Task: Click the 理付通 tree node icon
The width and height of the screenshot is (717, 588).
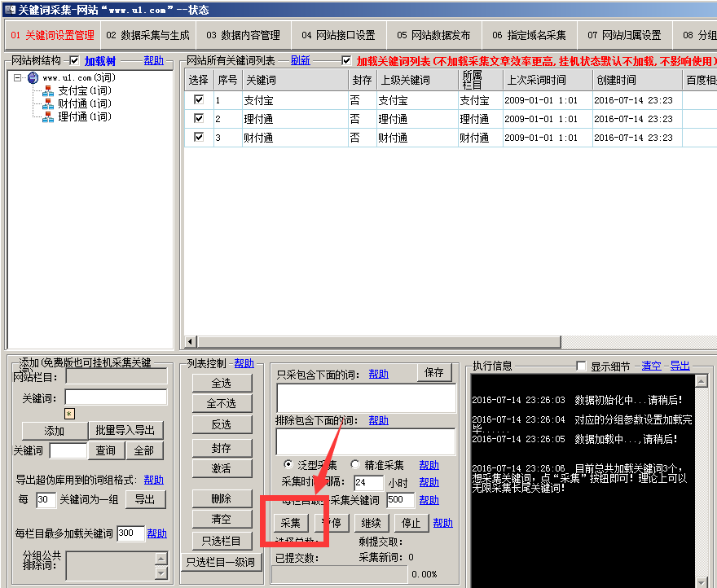Action: coord(48,117)
